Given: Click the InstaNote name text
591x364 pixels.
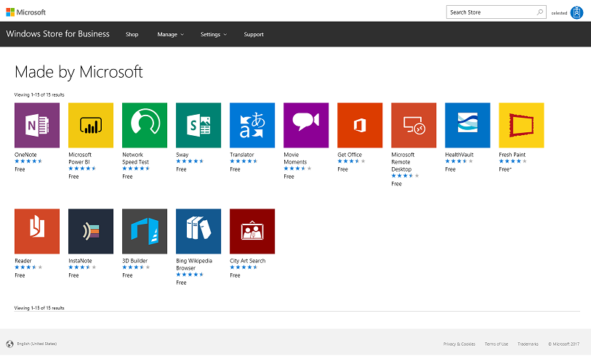Looking at the screenshot, I should [x=80, y=261].
